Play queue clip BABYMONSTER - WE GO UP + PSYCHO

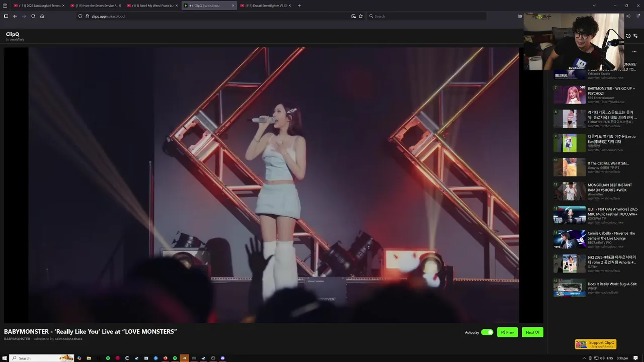coord(596,95)
